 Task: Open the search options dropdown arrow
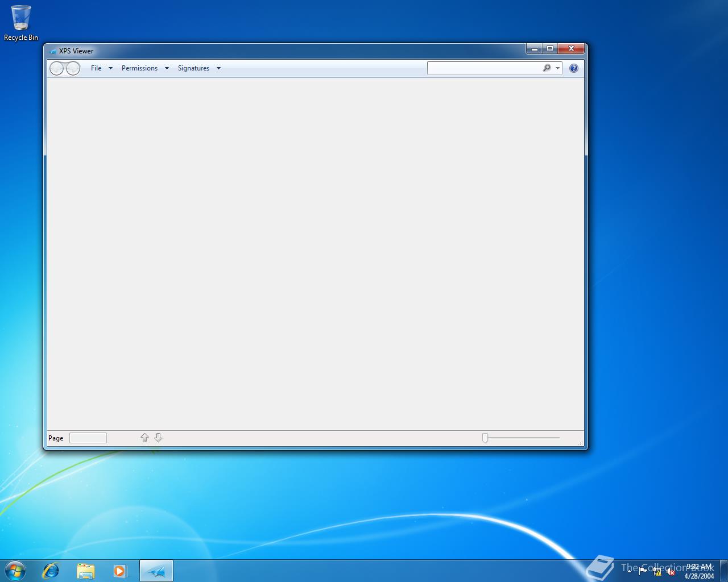pyautogui.click(x=557, y=68)
